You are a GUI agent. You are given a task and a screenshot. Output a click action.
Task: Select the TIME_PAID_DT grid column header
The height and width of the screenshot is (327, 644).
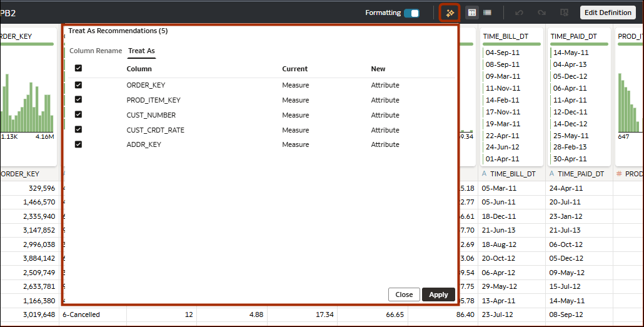coord(580,174)
